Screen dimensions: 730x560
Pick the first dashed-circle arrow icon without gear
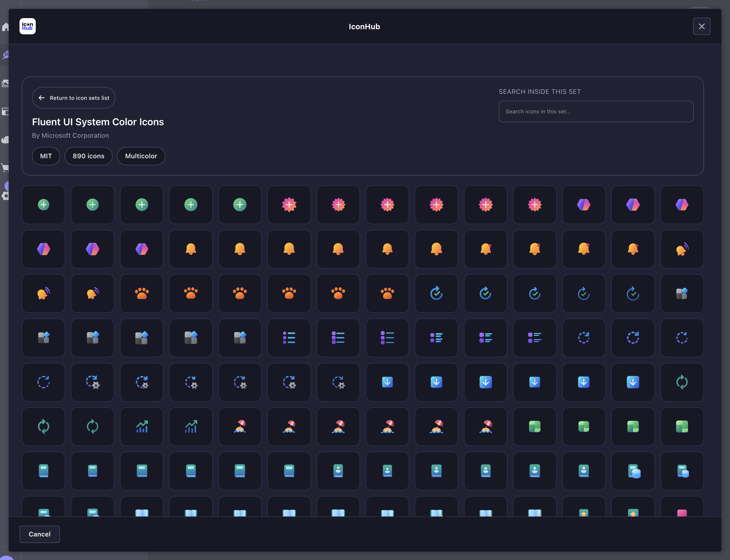pyautogui.click(x=584, y=338)
